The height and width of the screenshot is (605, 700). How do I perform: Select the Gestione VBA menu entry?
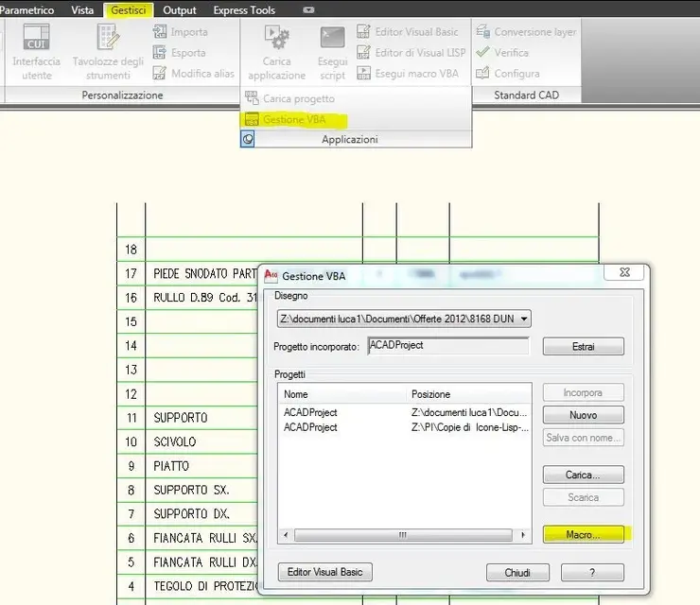296,120
